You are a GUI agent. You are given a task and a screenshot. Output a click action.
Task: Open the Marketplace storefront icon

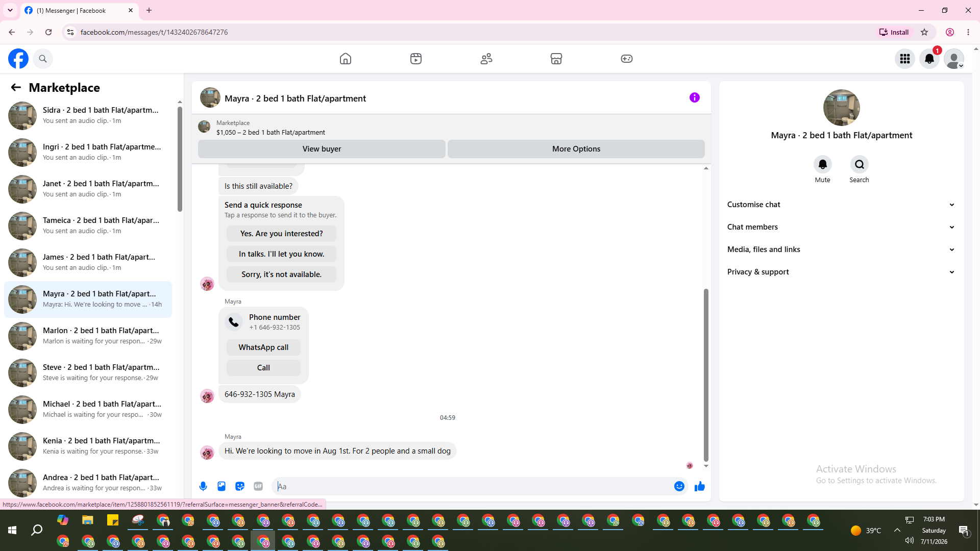click(556, 59)
